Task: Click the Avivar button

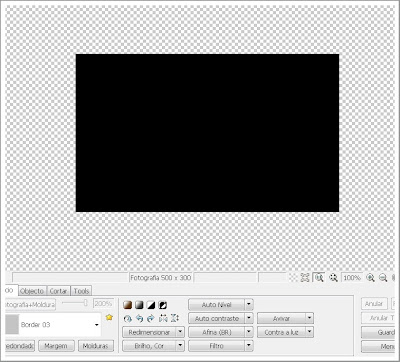Action: 281,319
